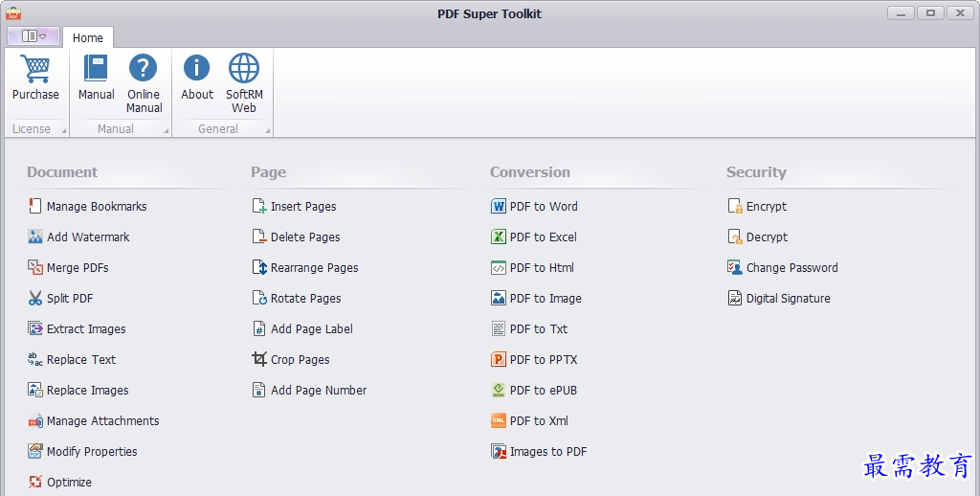Click the PDF Super Toolkit title bar app icon
Viewport: 980px width, 496px height.
pyautogui.click(x=13, y=12)
